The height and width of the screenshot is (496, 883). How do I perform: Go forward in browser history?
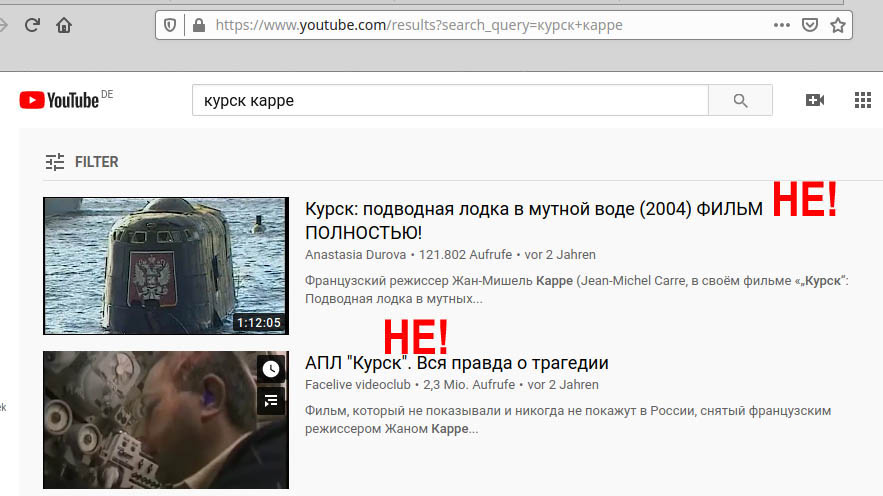(x=3, y=25)
